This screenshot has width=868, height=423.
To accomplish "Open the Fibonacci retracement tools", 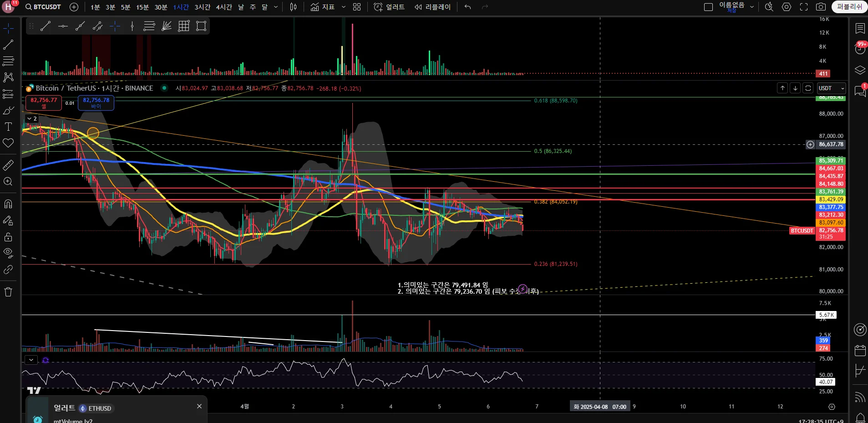I will [8, 61].
